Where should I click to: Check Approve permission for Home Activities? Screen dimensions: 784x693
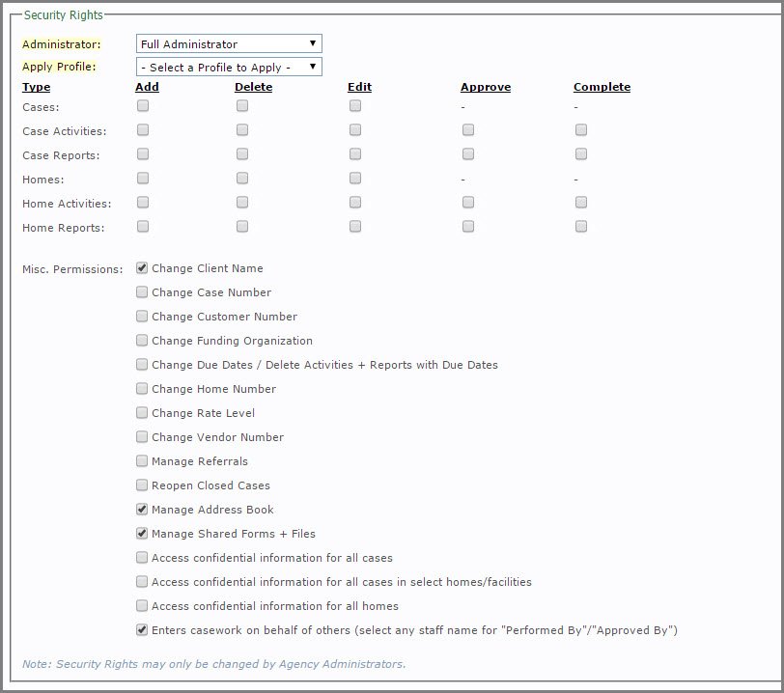[x=468, y=202]
